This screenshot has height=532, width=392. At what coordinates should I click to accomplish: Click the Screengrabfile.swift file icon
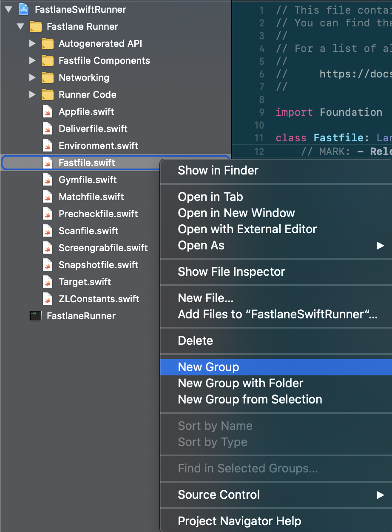click(x=48, y=248)
